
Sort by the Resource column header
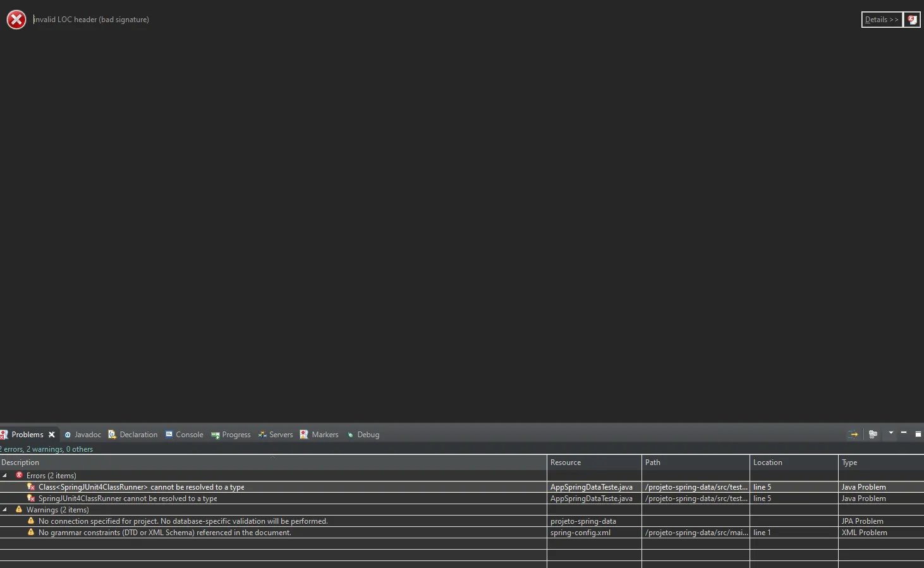pos(594,462)
